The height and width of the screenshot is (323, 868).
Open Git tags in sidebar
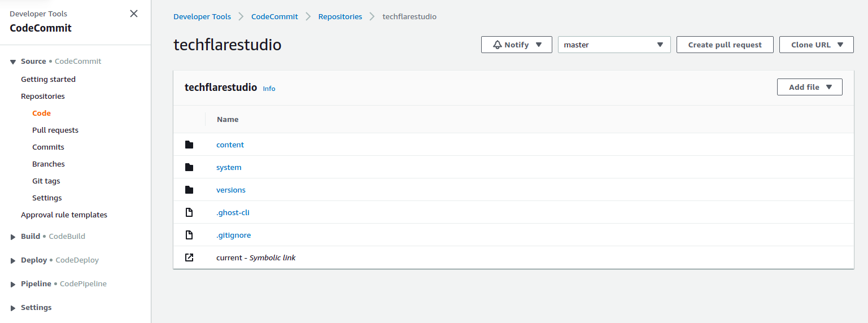pos(46,181)
